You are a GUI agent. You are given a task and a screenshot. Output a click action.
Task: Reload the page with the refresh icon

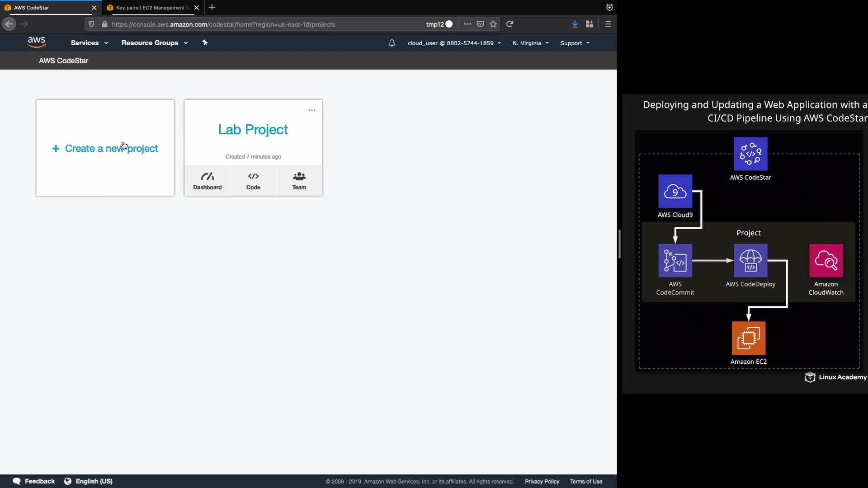(x=509, y=24)
